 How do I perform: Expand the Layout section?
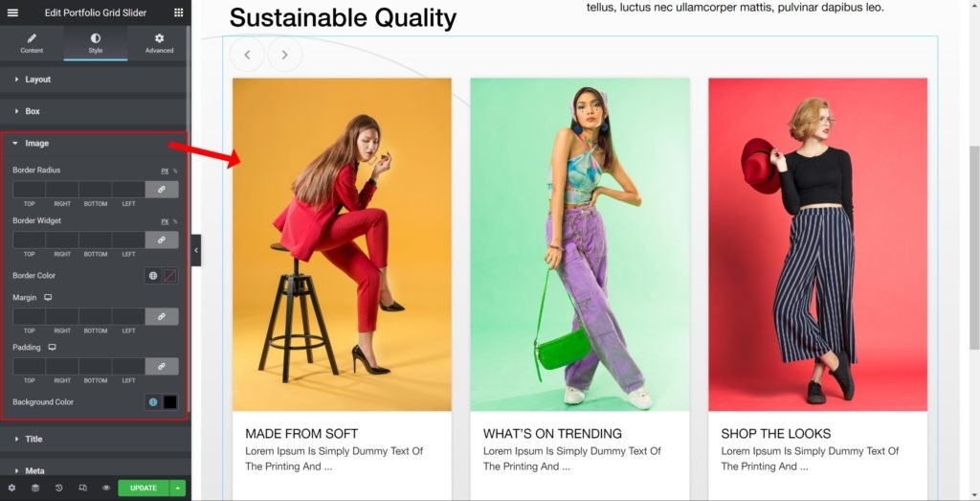[38, 80]
